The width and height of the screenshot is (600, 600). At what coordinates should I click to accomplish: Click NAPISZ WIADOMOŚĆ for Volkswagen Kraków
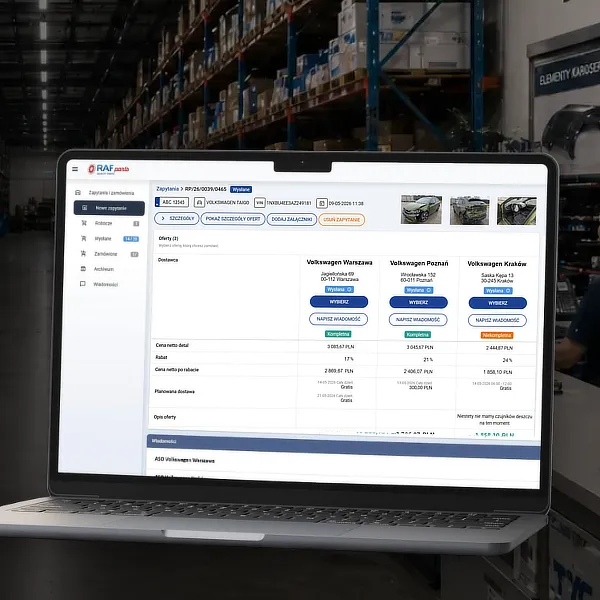[x=497, y=320]
